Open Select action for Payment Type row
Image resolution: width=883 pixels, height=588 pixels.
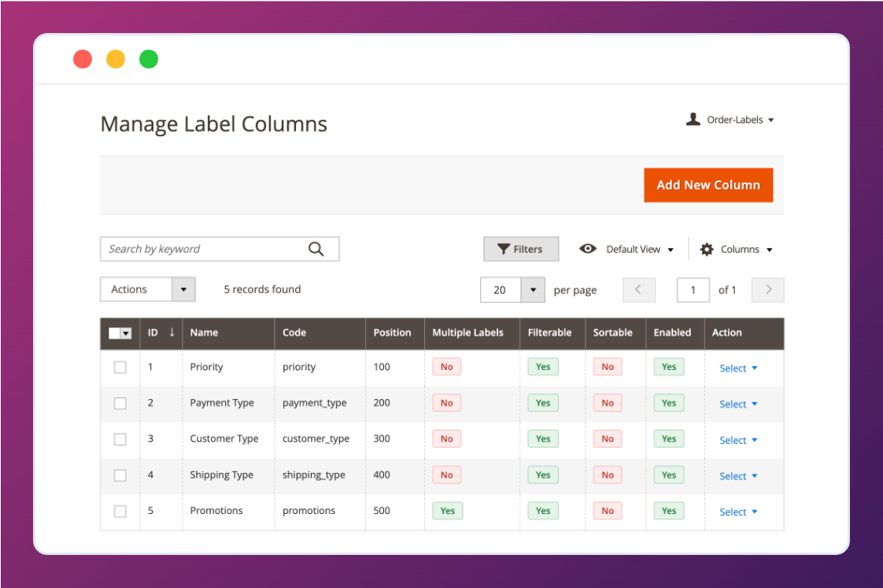coord(738,405)
